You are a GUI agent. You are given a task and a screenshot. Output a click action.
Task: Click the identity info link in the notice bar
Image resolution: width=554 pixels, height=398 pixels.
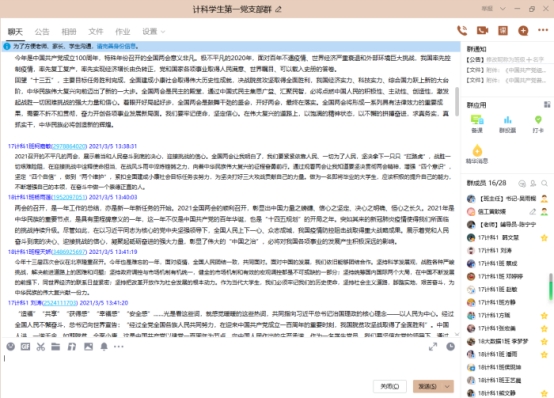coord(116,46)
